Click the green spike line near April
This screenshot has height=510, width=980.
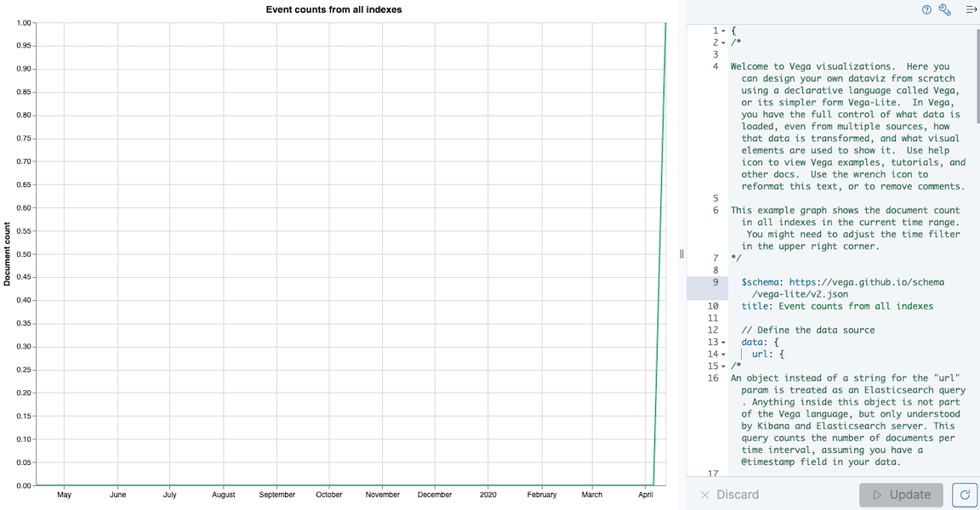pos(659,255)
